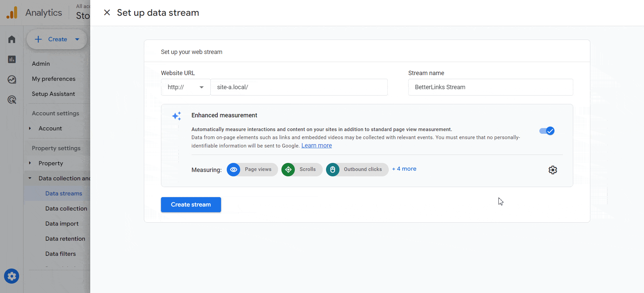Screen dimensions: 644x293
Task: Click the Scrolls green icon
Action: tap(288, 170)
